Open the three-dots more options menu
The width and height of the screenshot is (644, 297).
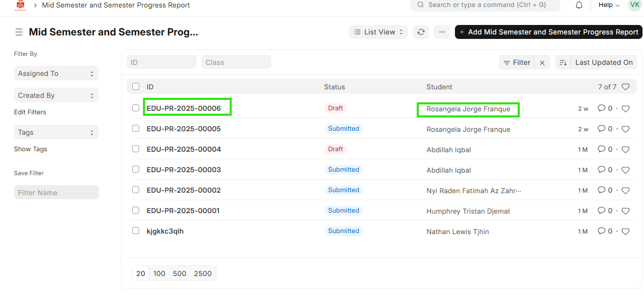(441, 32)
